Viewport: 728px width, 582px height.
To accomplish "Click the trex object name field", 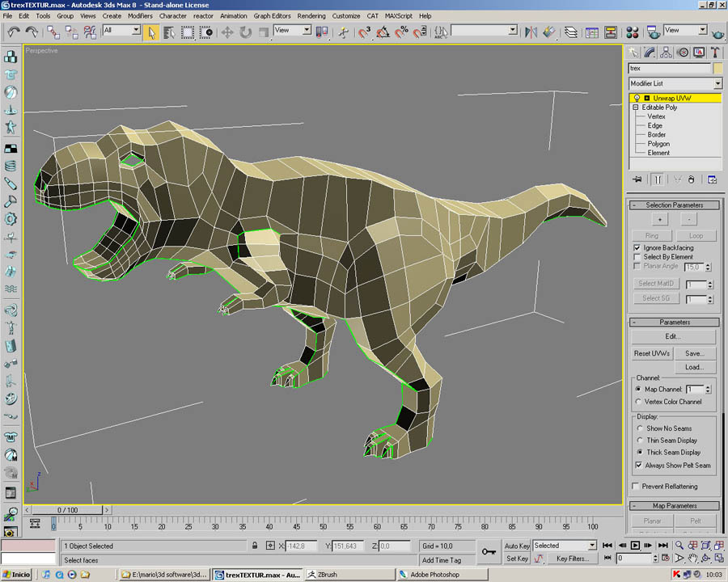I will [670, 68].
